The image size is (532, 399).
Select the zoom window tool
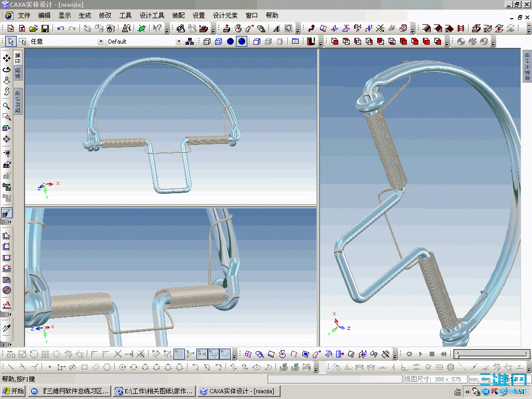coord(6,117)
